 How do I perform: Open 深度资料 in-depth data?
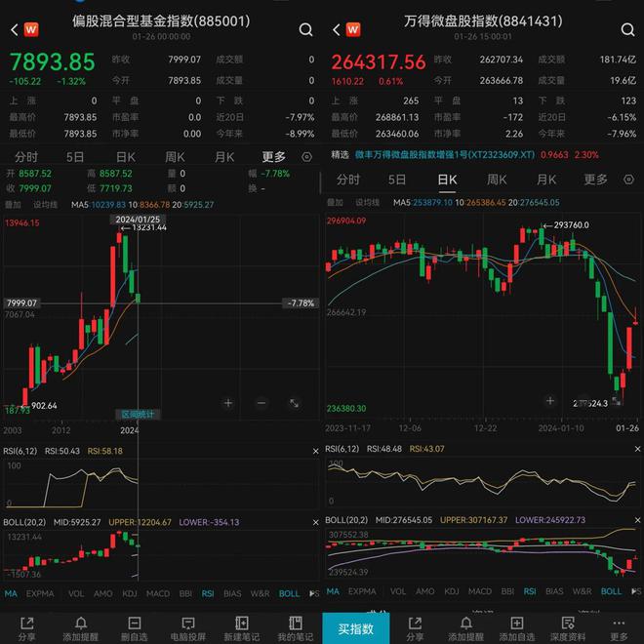[568, 628]
